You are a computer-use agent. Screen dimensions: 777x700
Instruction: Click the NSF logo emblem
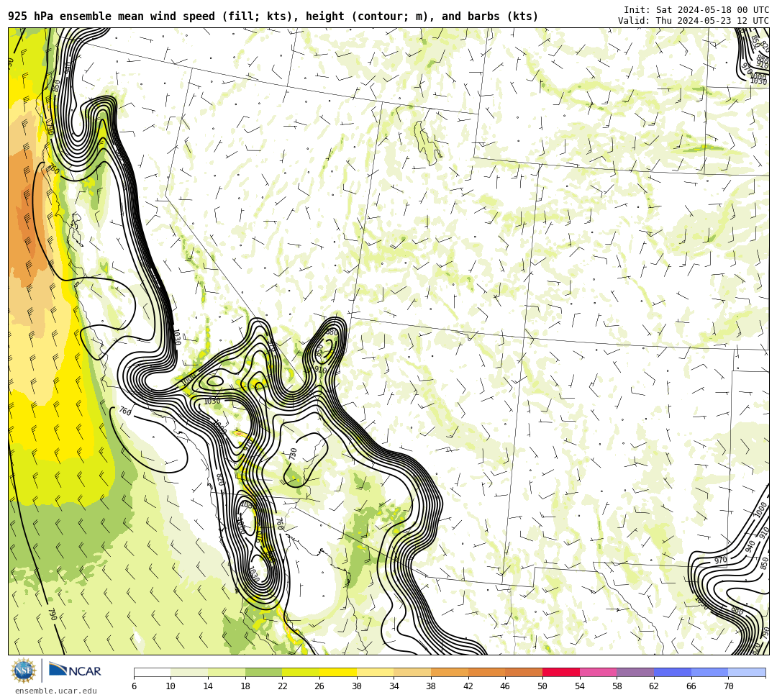coord(24,671)
